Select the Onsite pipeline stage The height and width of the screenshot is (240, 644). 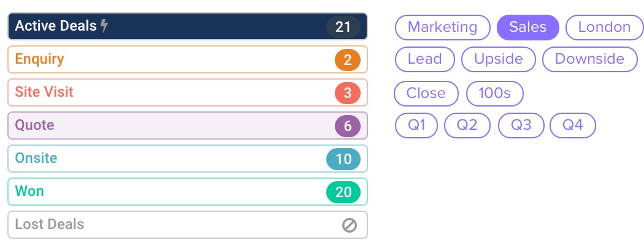click(x=188, y=159)
